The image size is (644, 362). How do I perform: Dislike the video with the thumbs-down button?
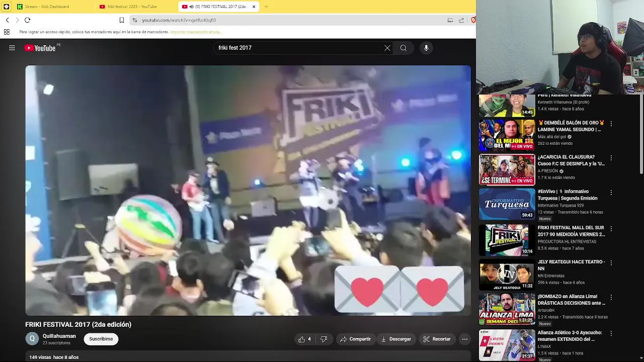click(x=324, y=339)
